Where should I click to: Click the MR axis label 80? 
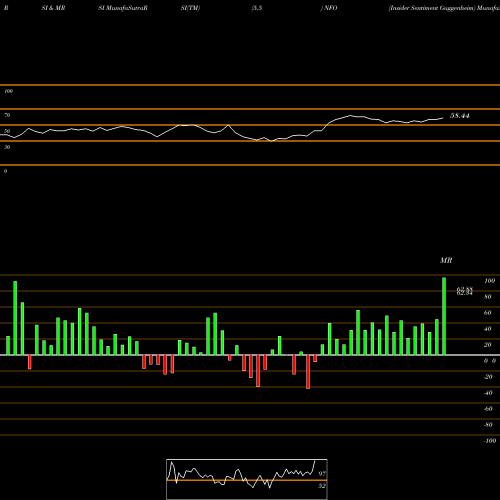coord(488,297)
